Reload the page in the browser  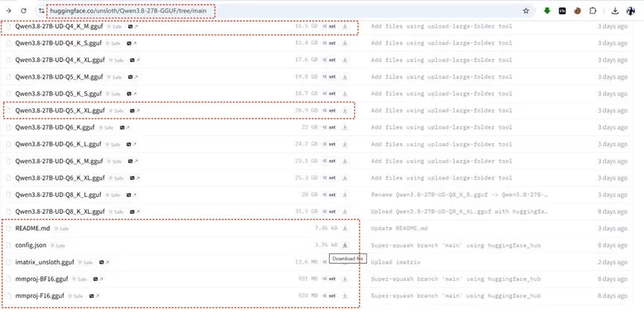pos(24,11)
